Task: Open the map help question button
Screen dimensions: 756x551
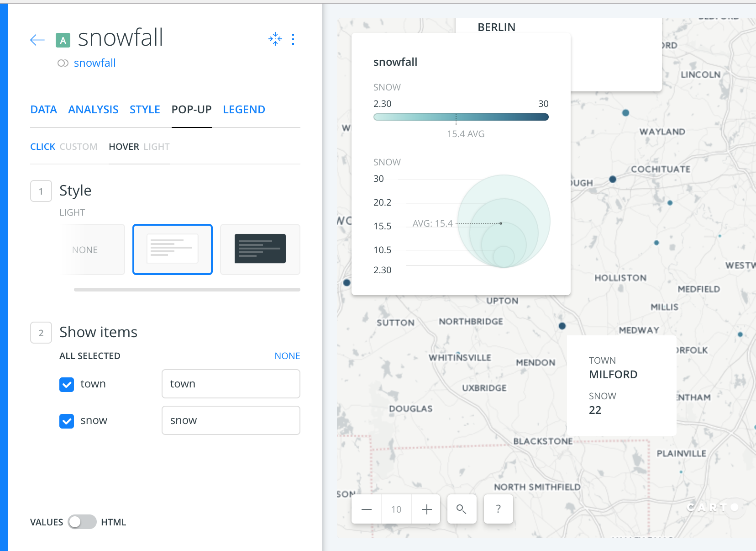Action: tap(498, 509)
